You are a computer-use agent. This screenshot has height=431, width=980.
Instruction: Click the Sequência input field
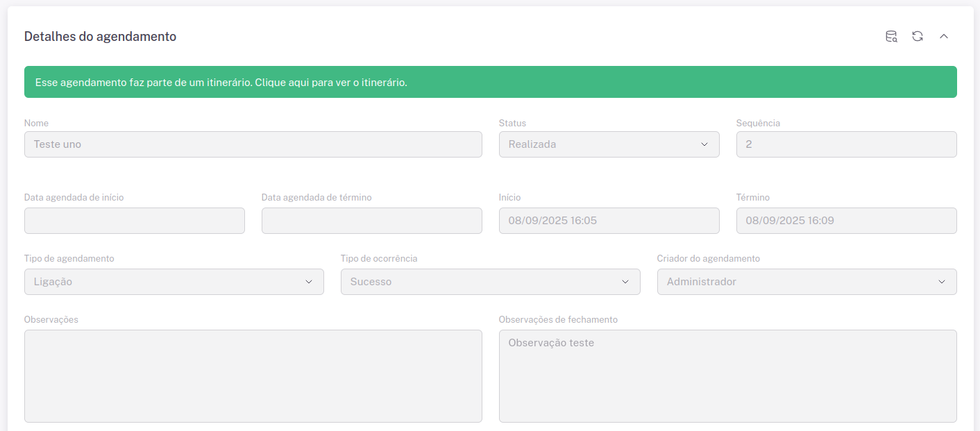[x=846, y=144]
